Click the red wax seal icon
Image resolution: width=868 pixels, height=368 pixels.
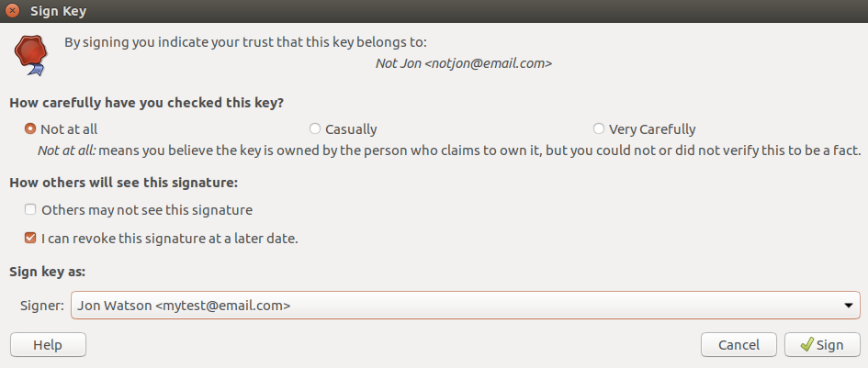pyautogui.click(x=30, y=55)
